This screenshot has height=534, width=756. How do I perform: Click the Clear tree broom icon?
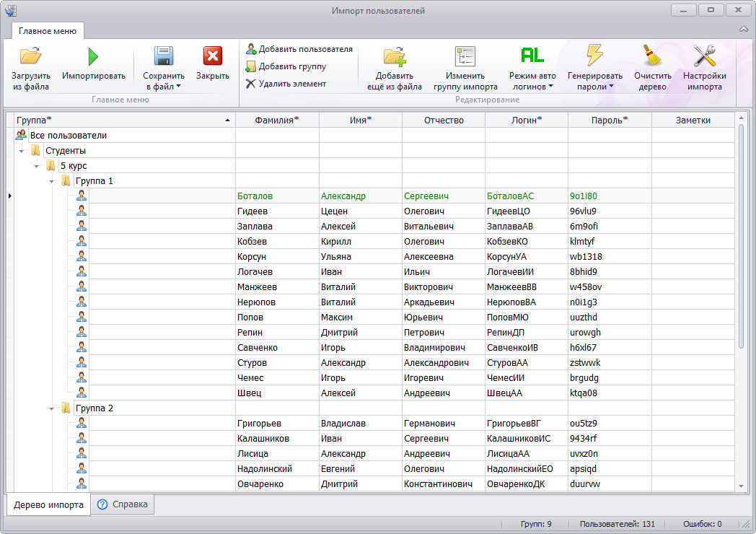[x=653, y=55]
